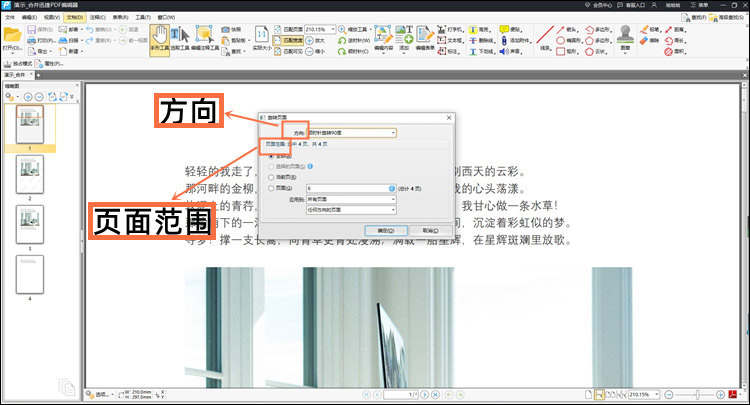This screenshot has height=405, width=750.
Task: Confirm rotation with OK (确定) button
Action: 386,230
